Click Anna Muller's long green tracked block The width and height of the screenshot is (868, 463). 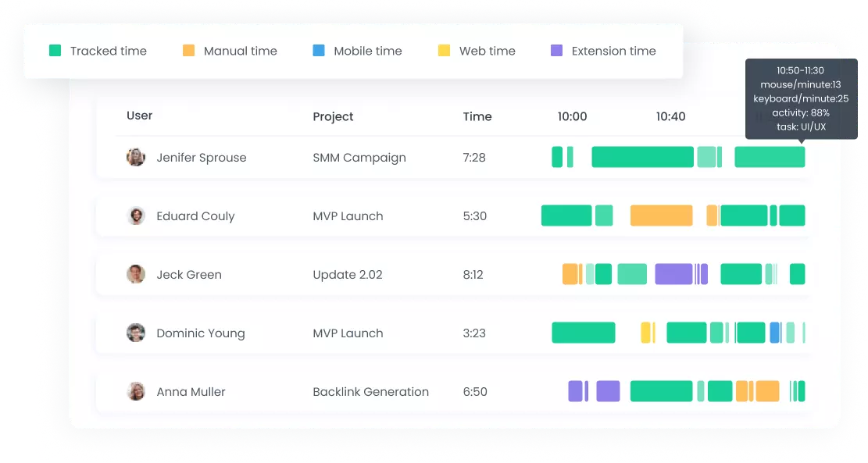click(661, 391)
